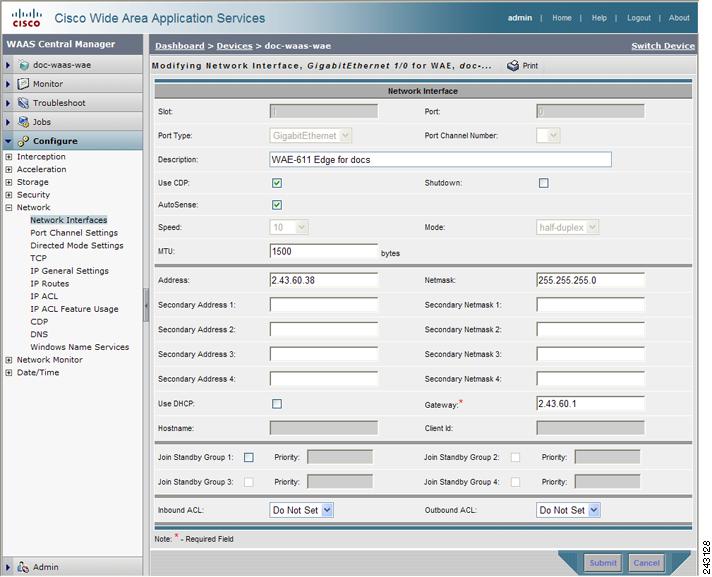Open the Port Channel Number dropdown
The image size is (712, 577).
pos(548,135)
